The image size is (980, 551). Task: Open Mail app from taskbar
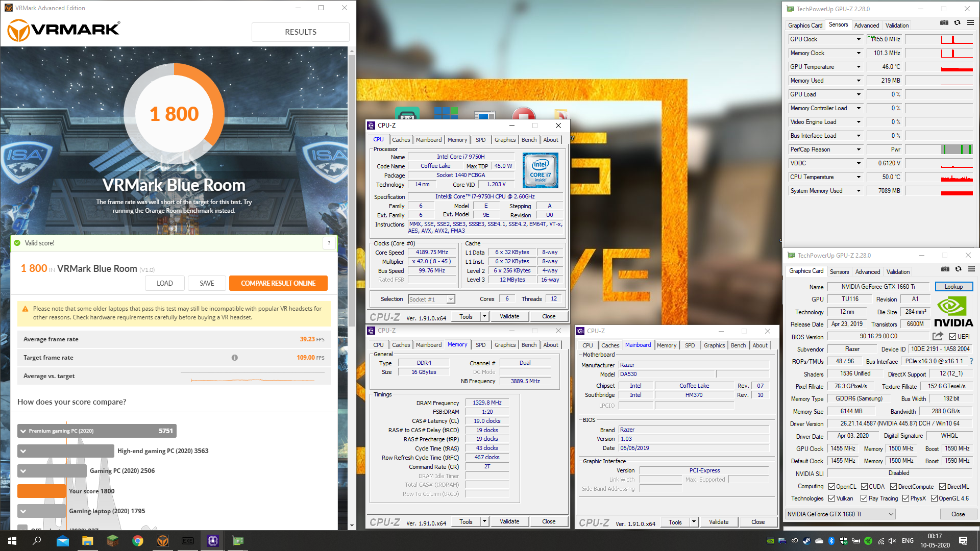(63, 541)
